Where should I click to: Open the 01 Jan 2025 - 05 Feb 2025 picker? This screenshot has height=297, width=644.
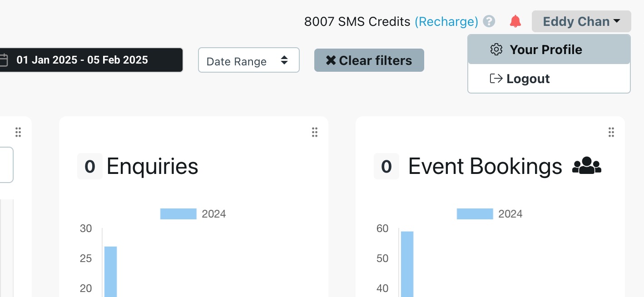91,60
